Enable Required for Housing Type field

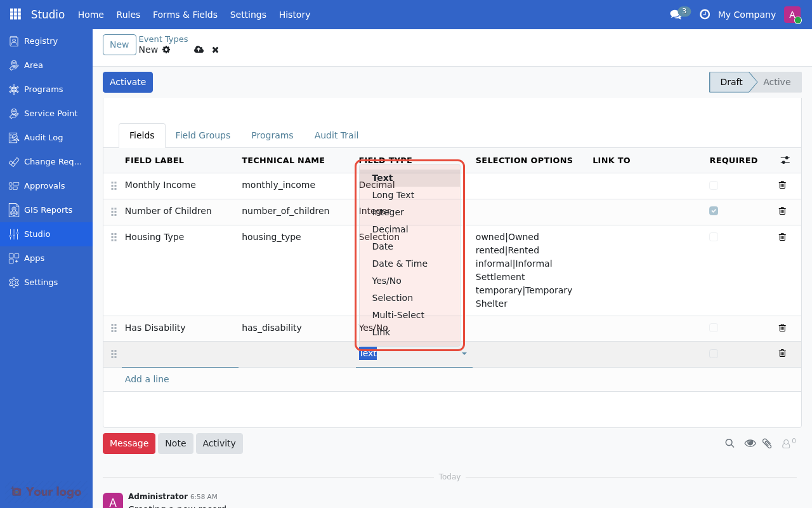(713, 236)
